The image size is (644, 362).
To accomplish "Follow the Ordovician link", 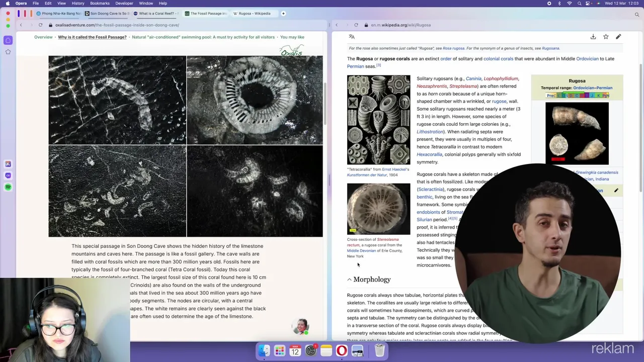I will click(x=587, y=59).
